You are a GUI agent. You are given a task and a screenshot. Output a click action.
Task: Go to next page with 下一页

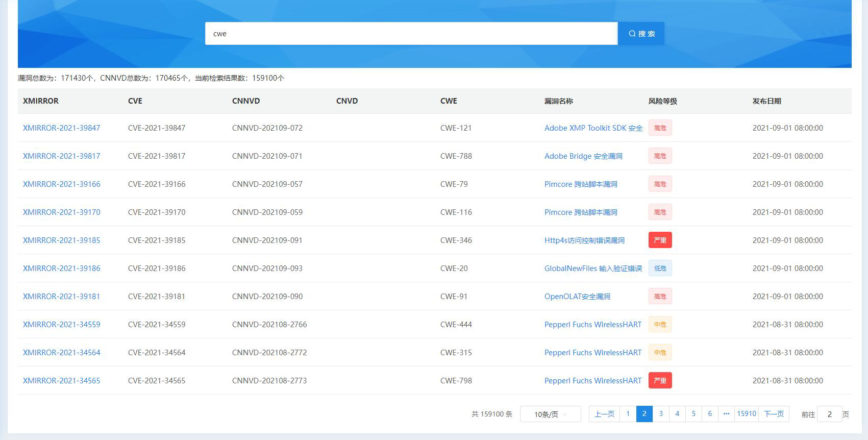click(774, 414)
